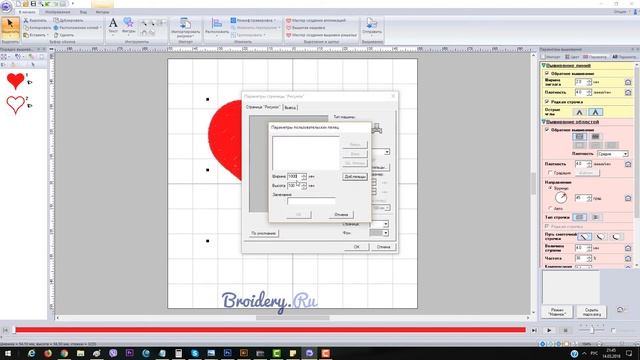Click Cancel in the custom hoop dialog
Screen dimensions: 640x360
[x=341, y=214]
